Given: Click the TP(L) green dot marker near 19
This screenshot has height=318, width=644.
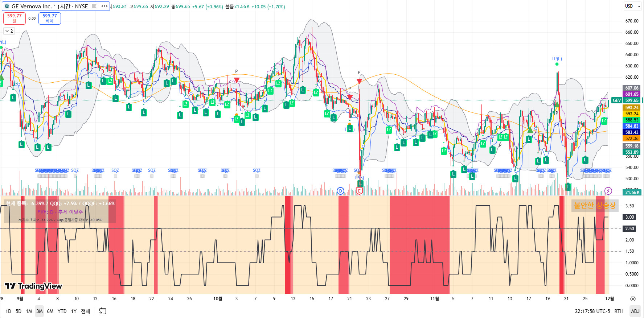Looking at the screenshot, I should click(557, 64).
